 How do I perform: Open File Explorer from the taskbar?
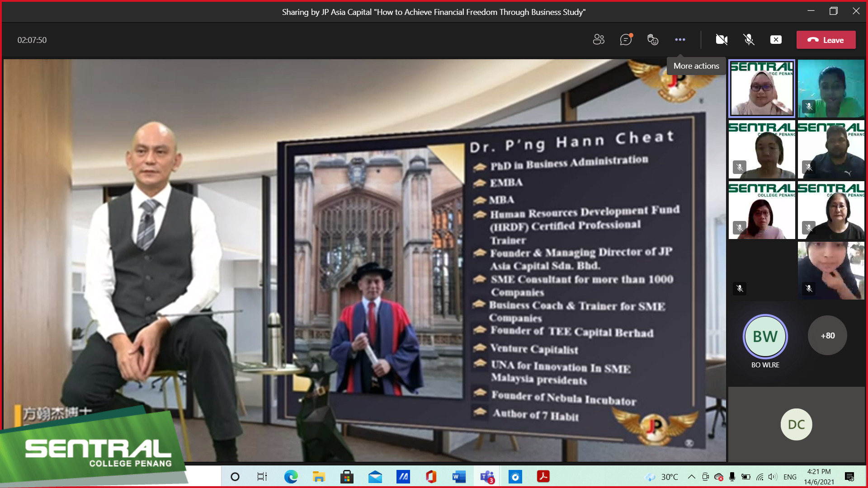319,477
